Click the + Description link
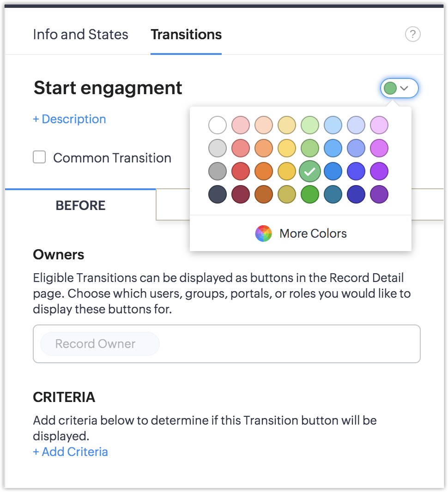This screenshot has width=448, height=492. [69, 119]
